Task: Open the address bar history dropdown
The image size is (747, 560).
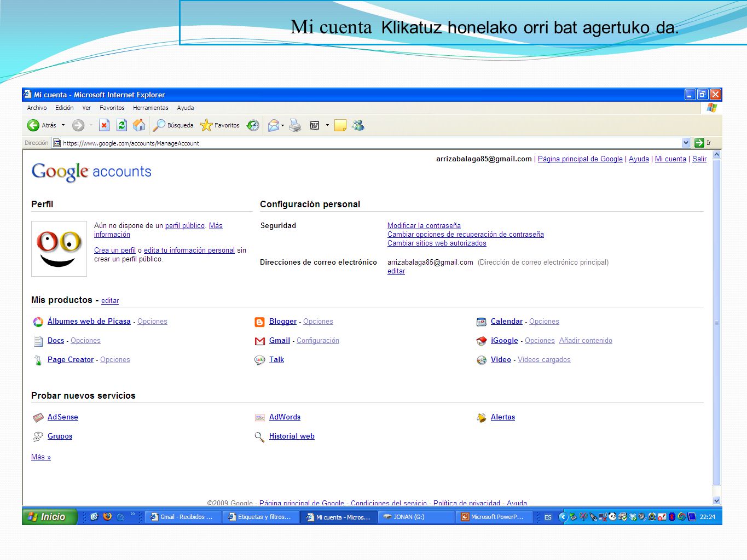Action: click(x=686, y=143)
